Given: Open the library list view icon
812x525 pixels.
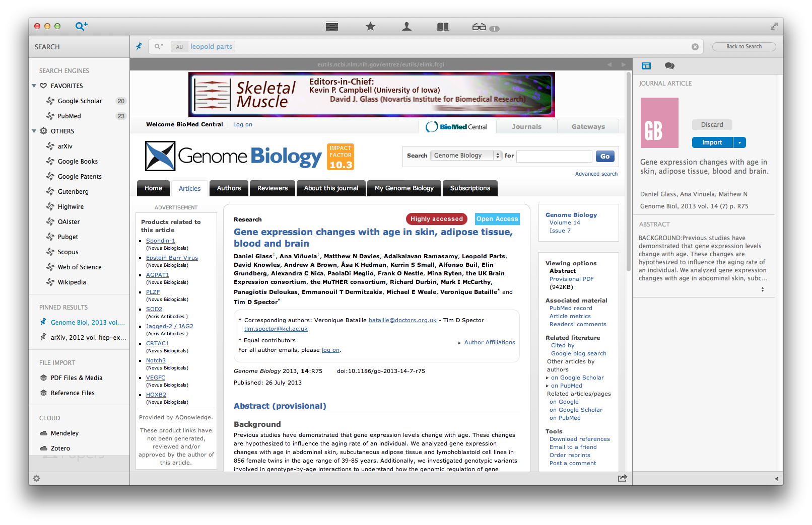Looking at the screenshot, I should [x=332, y=26].
